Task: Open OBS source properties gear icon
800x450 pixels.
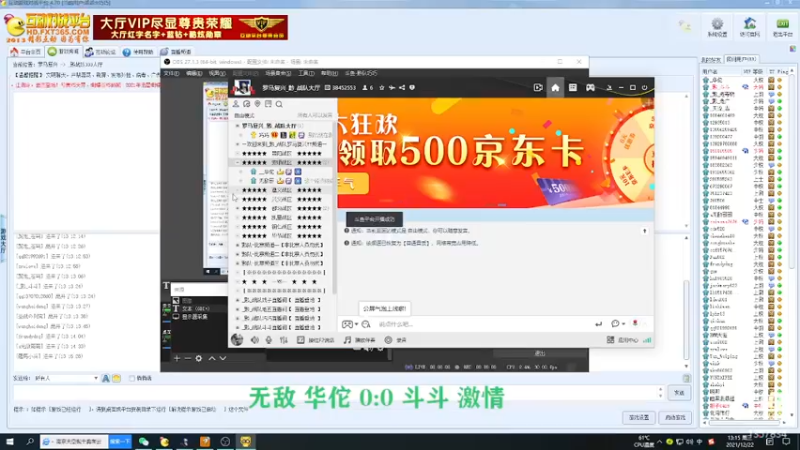Action: point(199,358)
